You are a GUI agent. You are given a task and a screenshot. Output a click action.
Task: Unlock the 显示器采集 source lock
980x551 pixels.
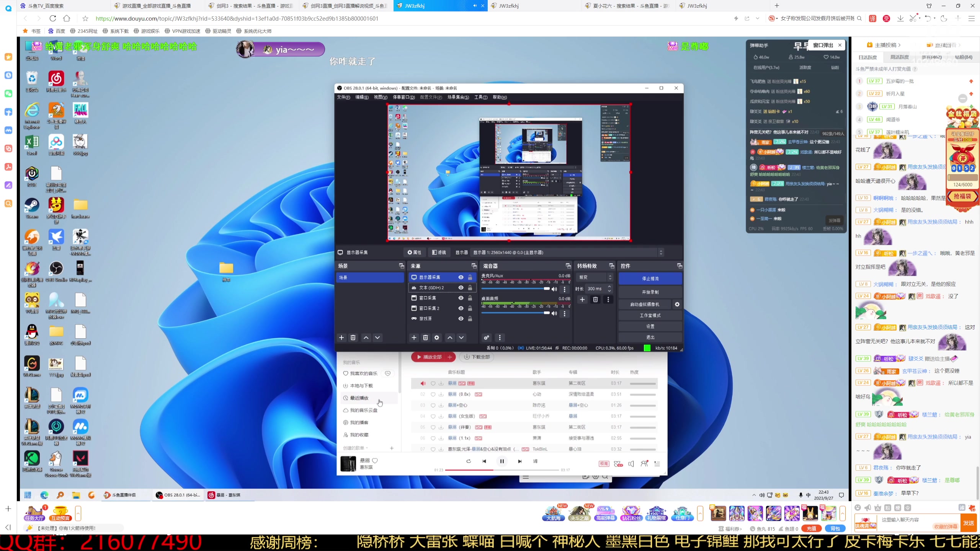click(x=470, y=277)
